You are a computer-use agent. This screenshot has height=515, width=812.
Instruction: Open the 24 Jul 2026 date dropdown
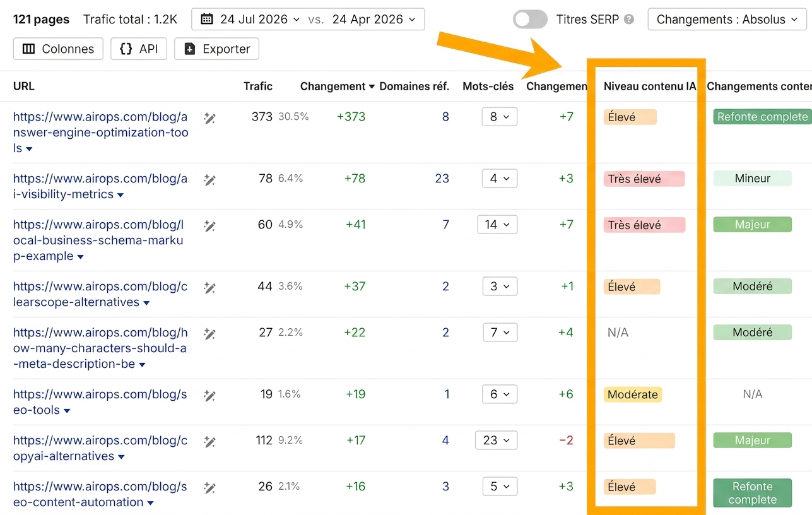coord(260,20)
